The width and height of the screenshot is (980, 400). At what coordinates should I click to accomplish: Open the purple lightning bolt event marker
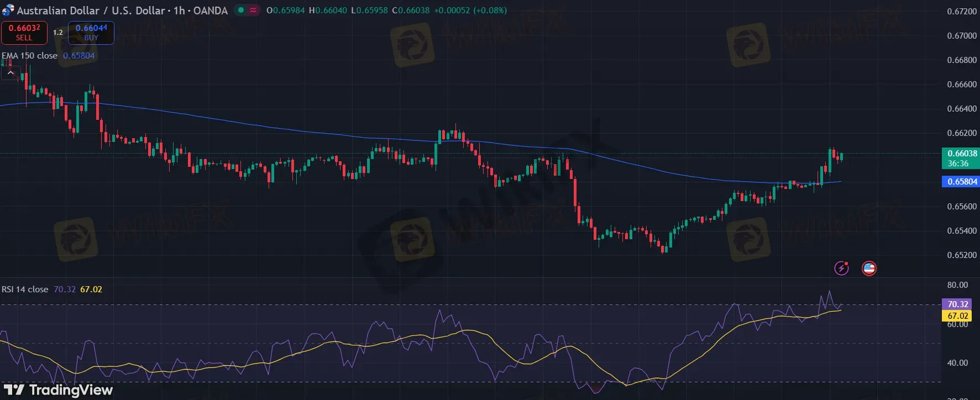point(841,269)
